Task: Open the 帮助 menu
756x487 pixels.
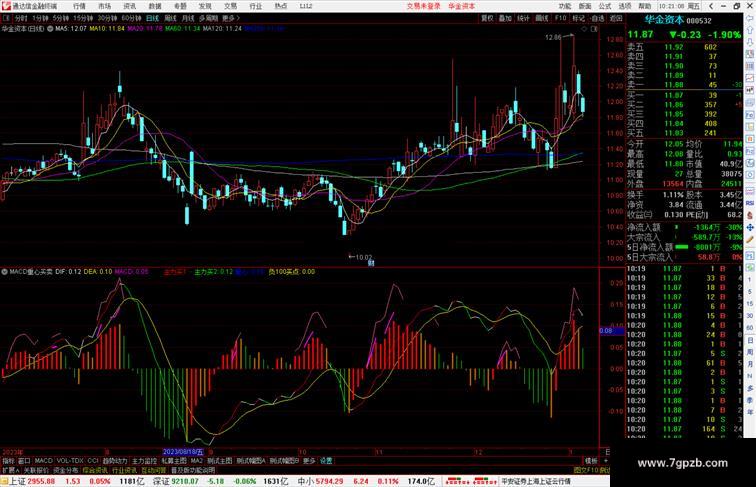Action: 645,6
